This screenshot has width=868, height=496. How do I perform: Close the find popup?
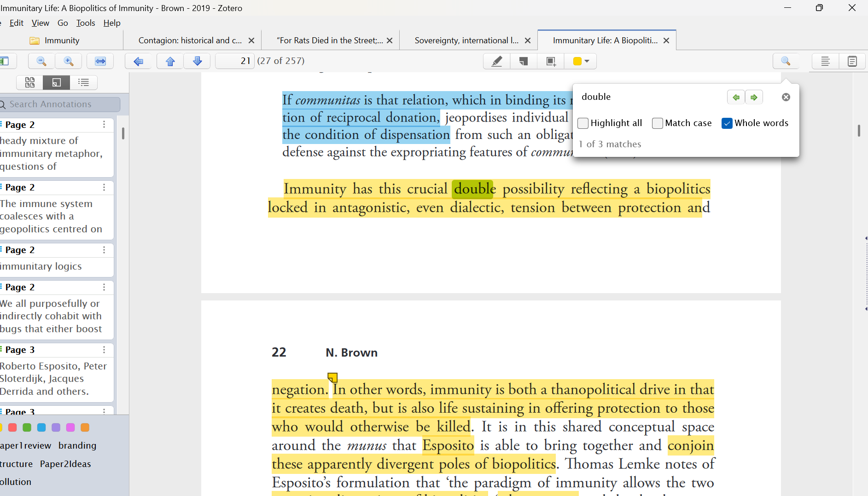[x=786, y=97]
